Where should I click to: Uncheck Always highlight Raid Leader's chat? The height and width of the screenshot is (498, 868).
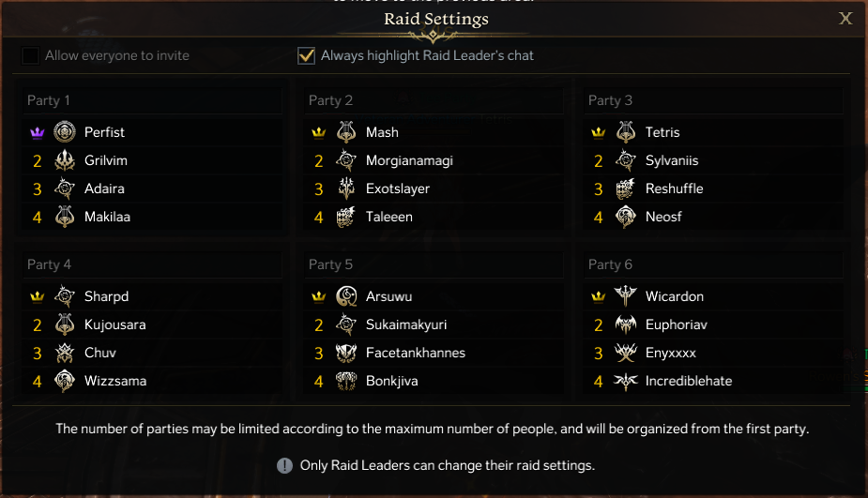[306, 55]
